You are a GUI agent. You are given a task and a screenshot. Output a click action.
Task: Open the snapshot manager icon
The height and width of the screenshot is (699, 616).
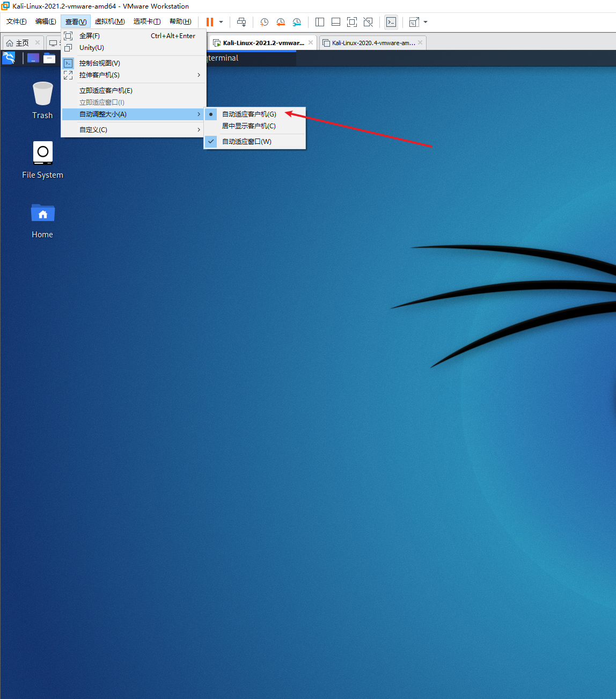pos(297,22)
